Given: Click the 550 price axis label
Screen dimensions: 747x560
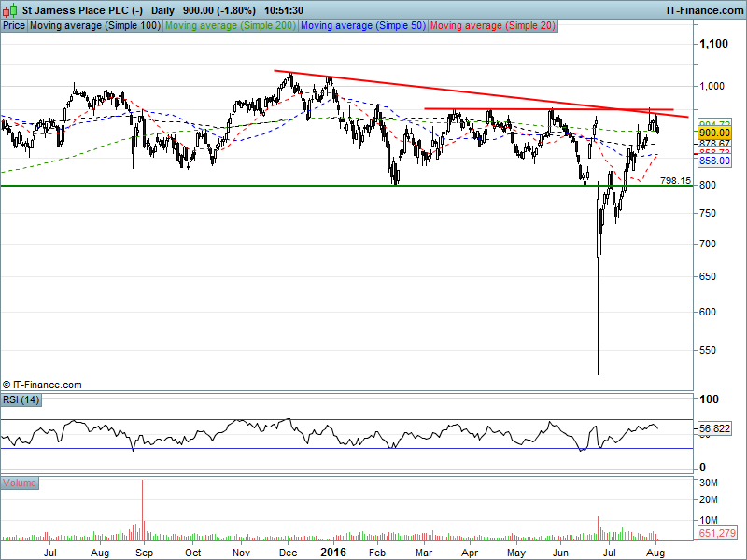Looking at the screenshot, I should 708,350.
